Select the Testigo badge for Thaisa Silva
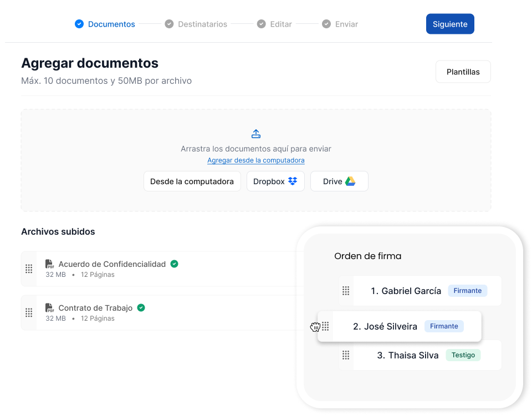Viewport: 532px width, 415px height. (463, 355)
